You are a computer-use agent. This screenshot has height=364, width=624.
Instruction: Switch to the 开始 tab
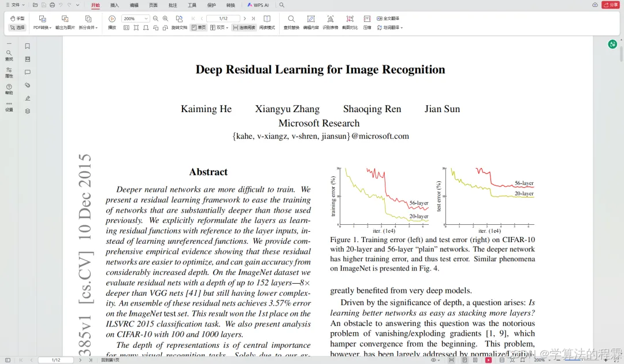[95, 5]
